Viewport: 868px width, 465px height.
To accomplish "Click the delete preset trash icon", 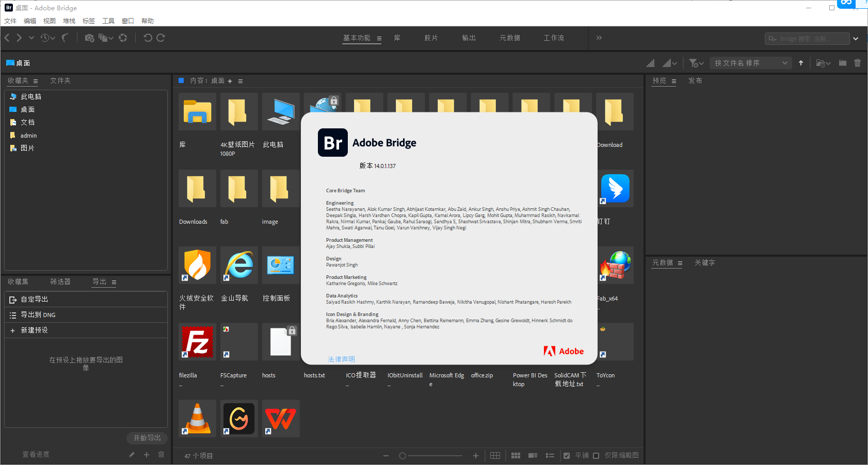I will [161, 455].
